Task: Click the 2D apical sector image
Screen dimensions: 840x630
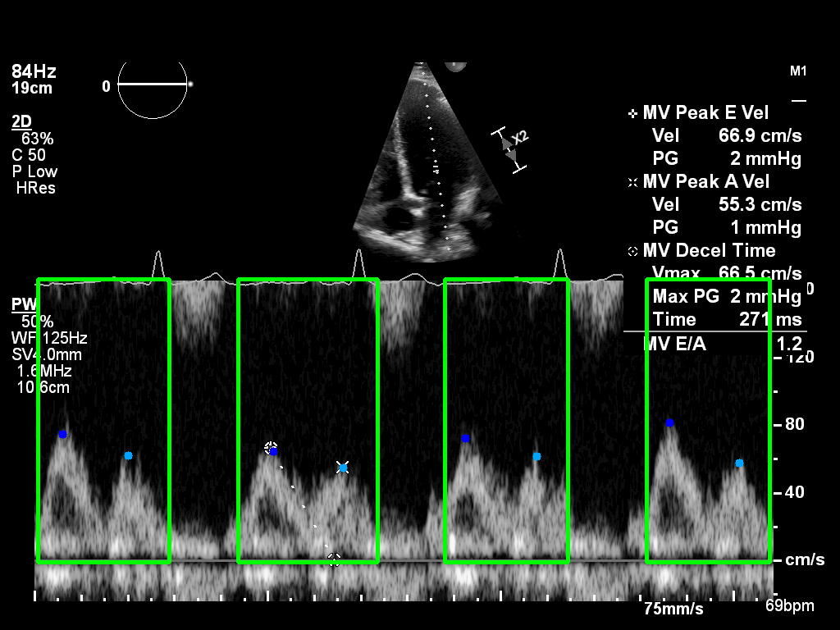Action: (x=427, y=164)
